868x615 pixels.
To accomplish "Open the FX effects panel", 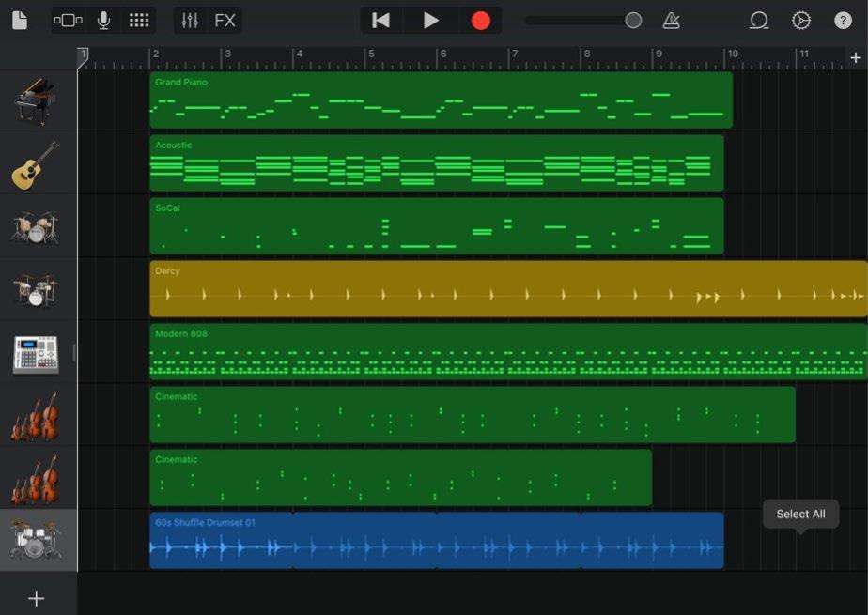I will pyautogui.click(x=225, y=21).
